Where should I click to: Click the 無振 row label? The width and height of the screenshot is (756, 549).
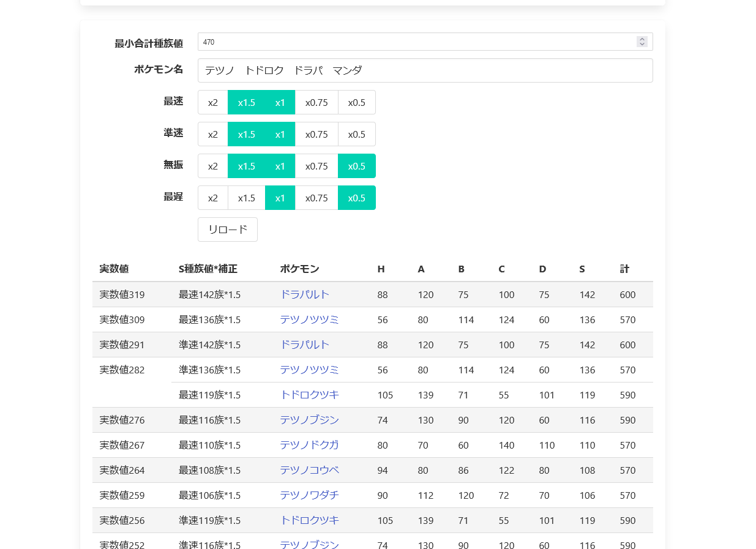coord(173,165)
